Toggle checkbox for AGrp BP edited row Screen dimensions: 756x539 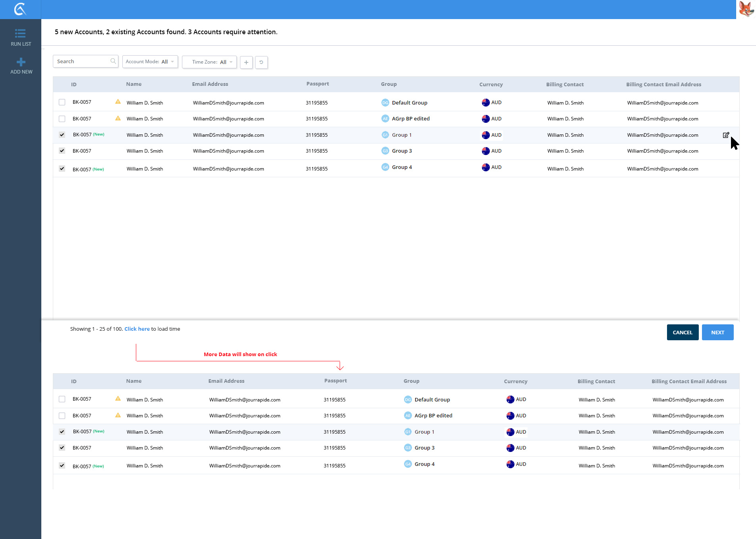click(x=62, y=119)
